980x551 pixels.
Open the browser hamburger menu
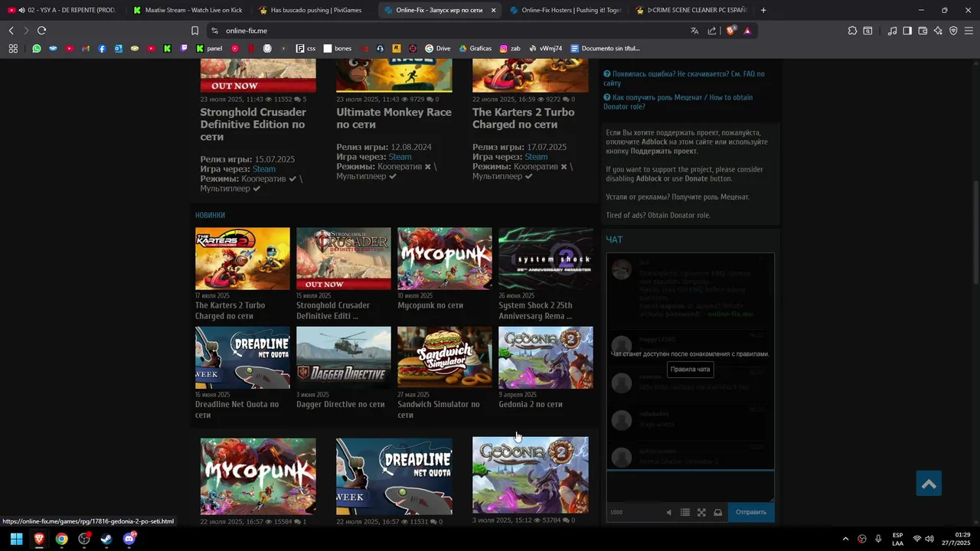[969, 31]
